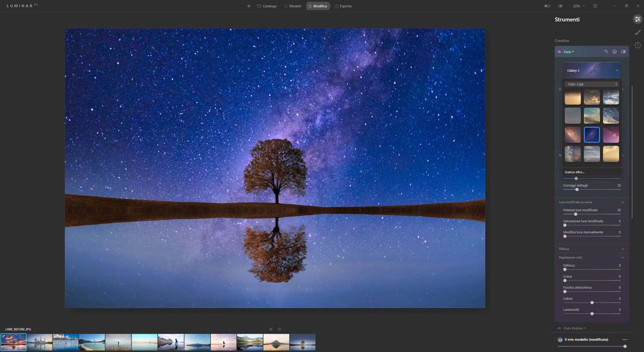Select the lone tree thumbnail at filmstrip end
Viewport: 644px width, 352px height.
[303, 342]
